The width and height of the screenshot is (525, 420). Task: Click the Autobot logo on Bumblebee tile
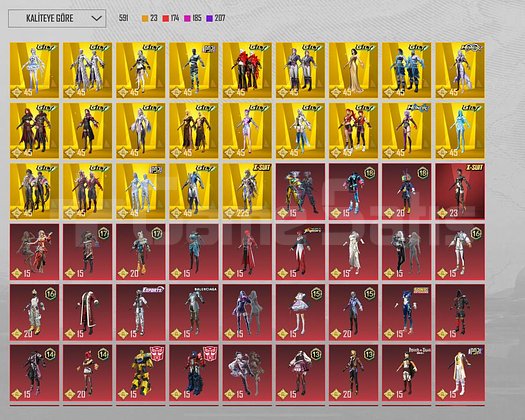(157, 354)
